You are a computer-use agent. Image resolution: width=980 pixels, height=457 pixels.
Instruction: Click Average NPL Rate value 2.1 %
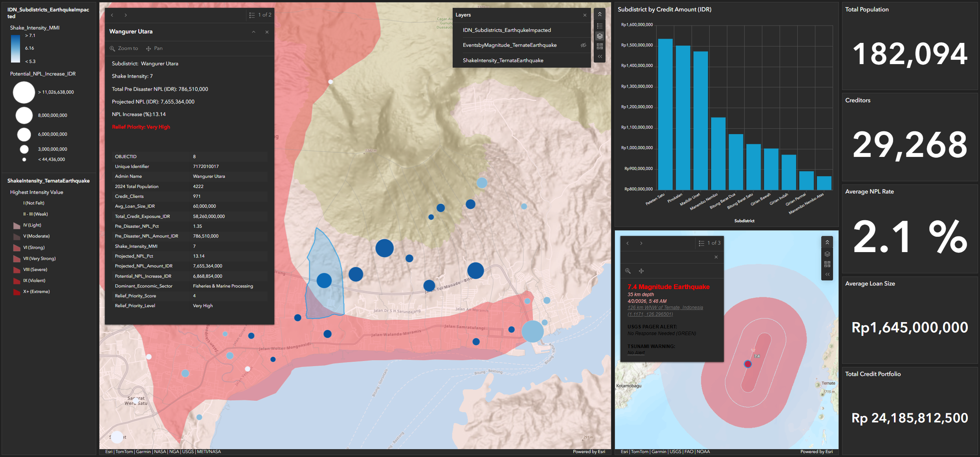click(x=910, y=237)
